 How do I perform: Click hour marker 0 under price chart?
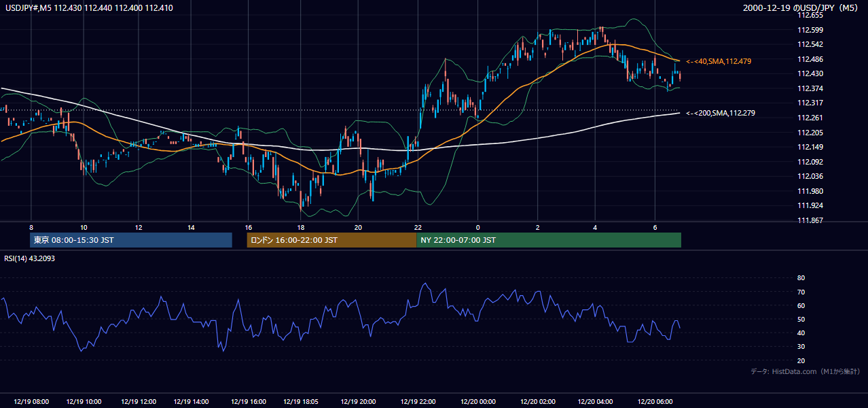pyautogui.click(x=477, y=227)
